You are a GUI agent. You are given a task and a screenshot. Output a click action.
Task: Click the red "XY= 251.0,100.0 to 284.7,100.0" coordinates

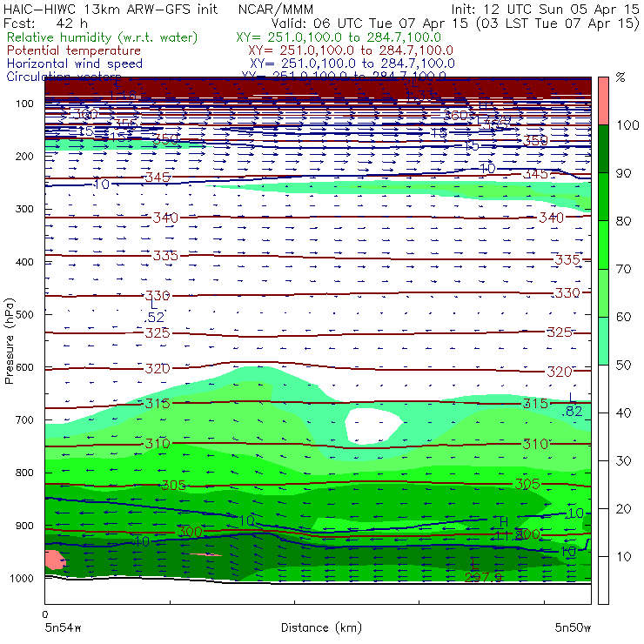pos(351,50)
